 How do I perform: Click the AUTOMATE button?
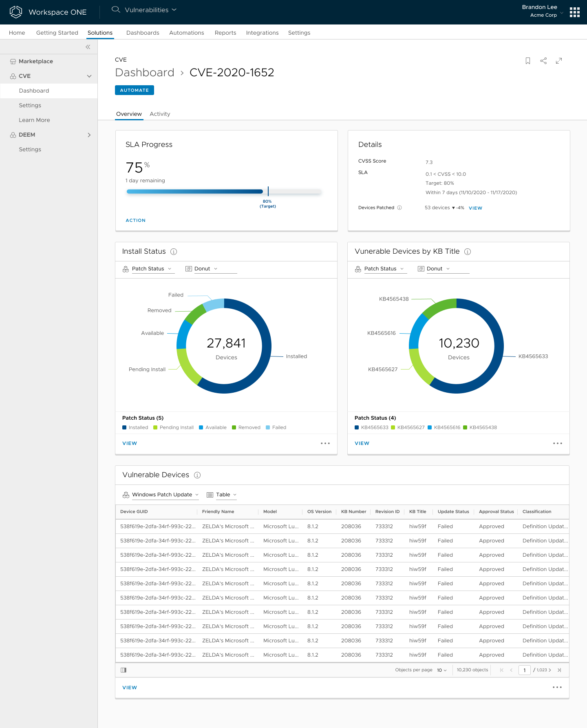pos(135,90)
